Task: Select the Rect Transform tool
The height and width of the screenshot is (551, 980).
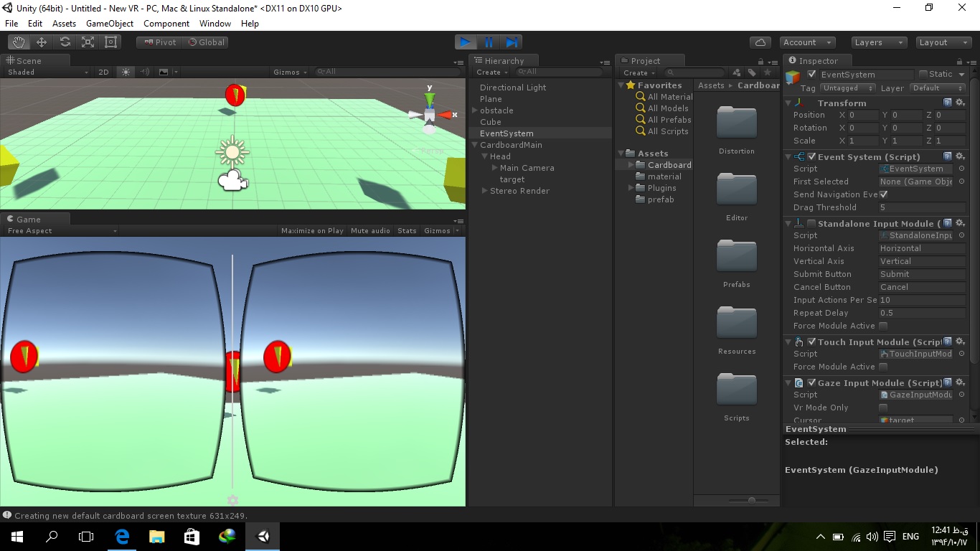Action: [x=110, y=42]
